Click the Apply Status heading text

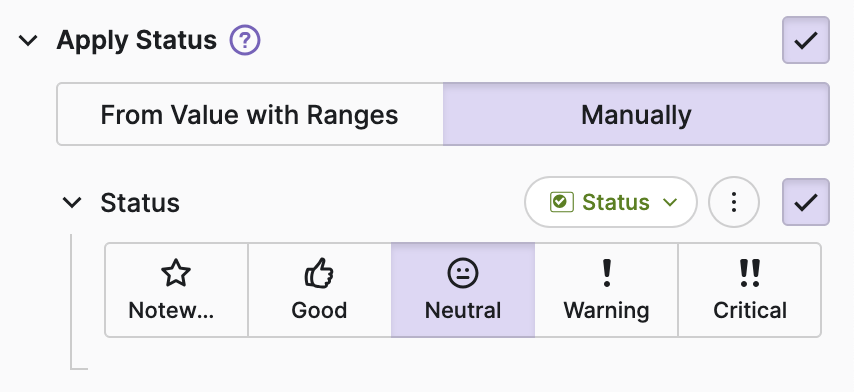click(137, 41)
